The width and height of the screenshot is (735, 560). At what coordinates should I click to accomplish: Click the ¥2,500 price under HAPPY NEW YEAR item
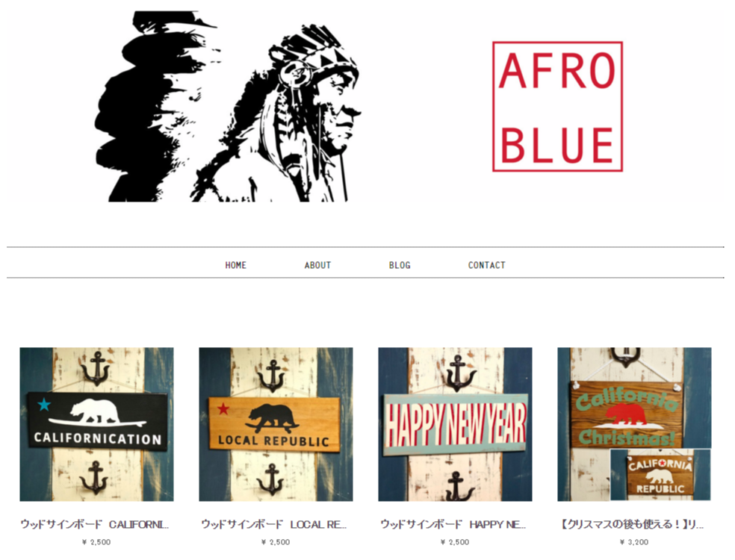click(x=455, y=542)
